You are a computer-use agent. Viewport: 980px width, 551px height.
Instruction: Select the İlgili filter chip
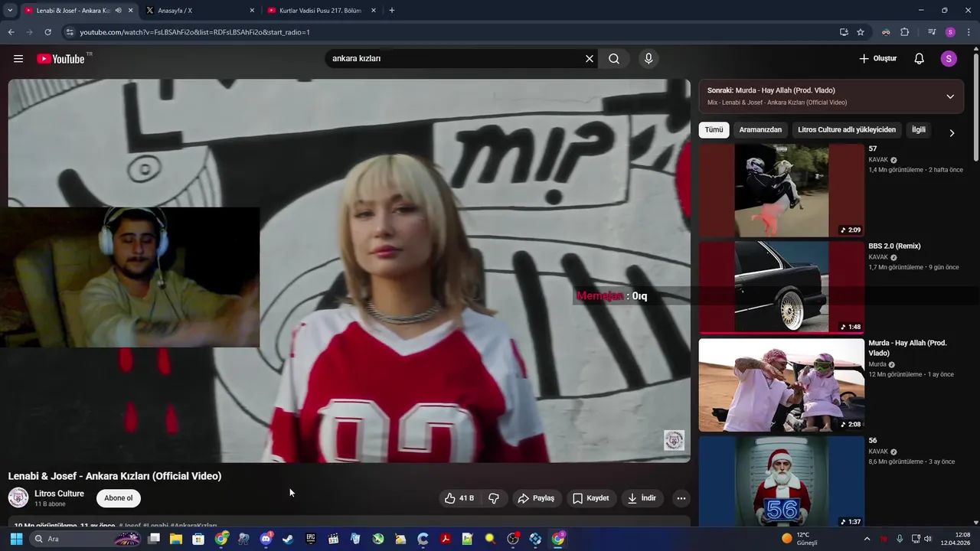[x=918, y=130]
